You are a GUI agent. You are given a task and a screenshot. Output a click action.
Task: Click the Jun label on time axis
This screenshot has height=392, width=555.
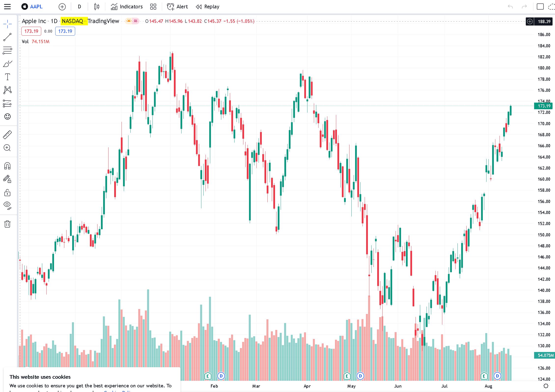(x=398, y=386)
